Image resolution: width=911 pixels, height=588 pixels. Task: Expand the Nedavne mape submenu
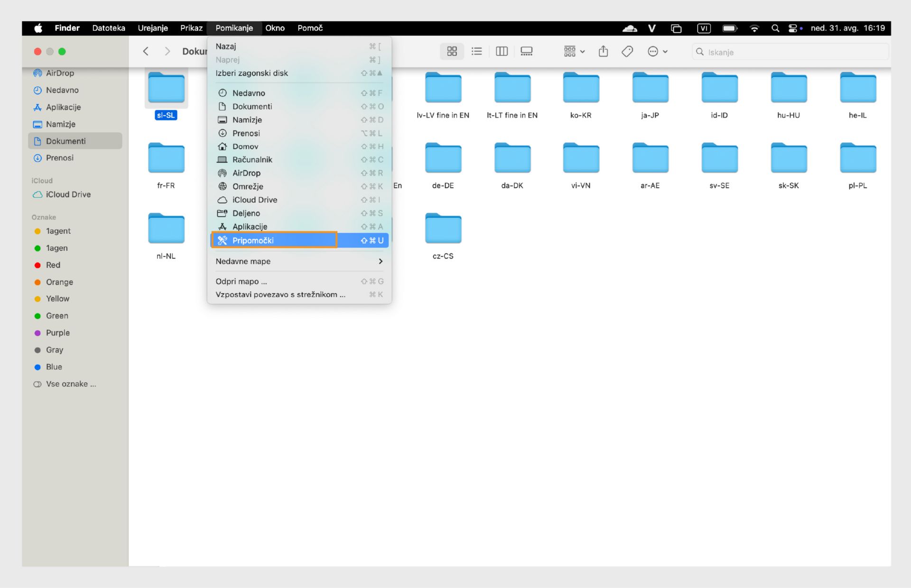pyautogui.click(x=299, y=261)
